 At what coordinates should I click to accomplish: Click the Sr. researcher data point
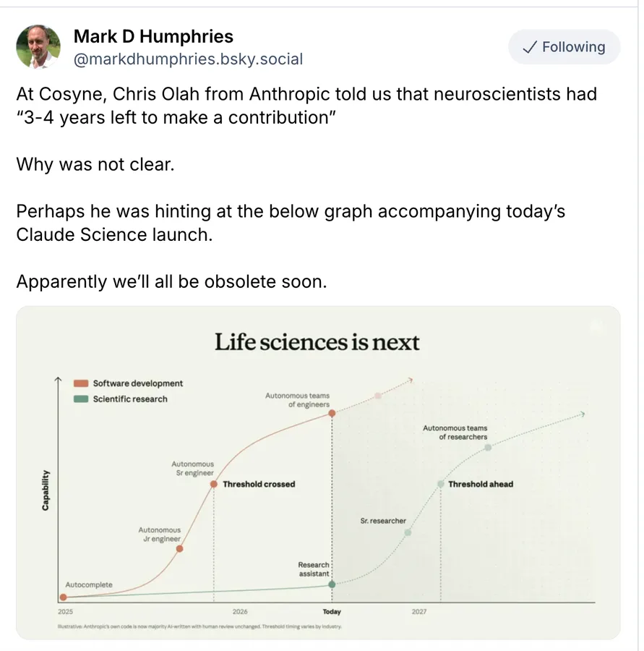coord(408,532)
